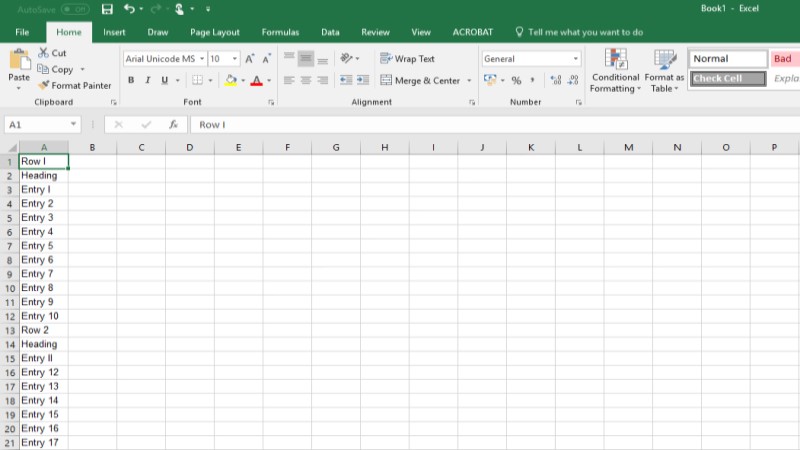Apply the Bad cell style

(x=785, y=59)
